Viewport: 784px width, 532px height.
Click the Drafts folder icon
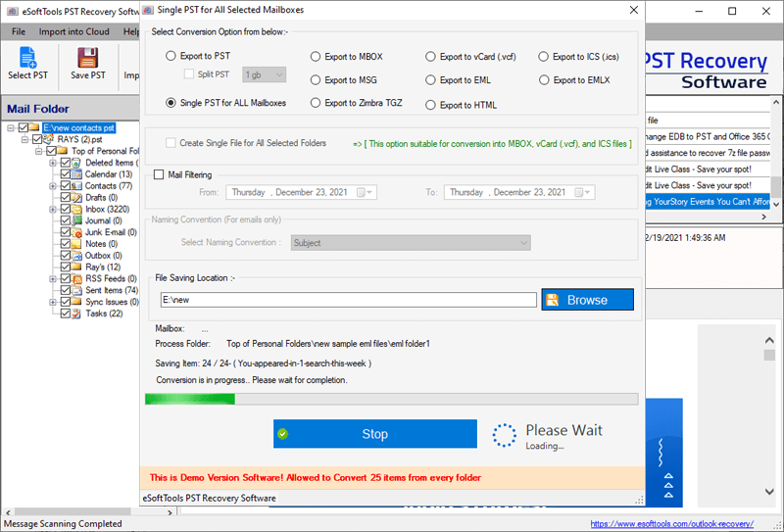click(76, 198)
